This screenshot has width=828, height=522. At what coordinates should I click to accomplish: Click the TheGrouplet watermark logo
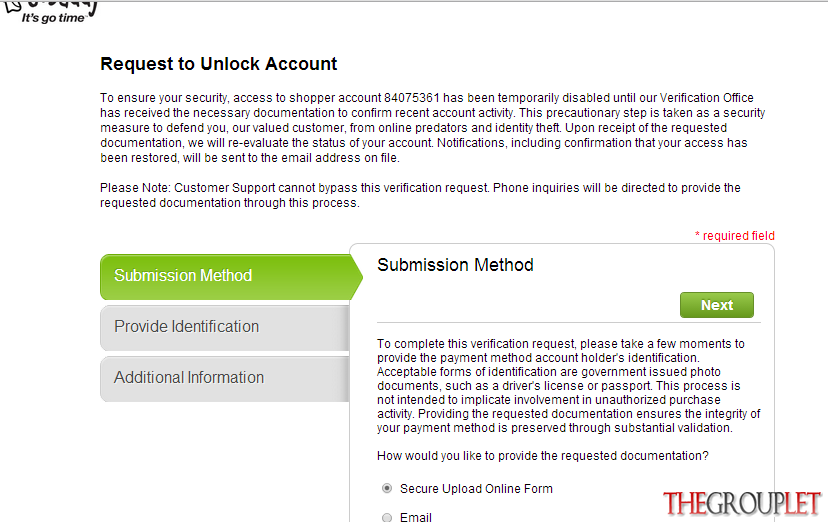coord(741,503)
